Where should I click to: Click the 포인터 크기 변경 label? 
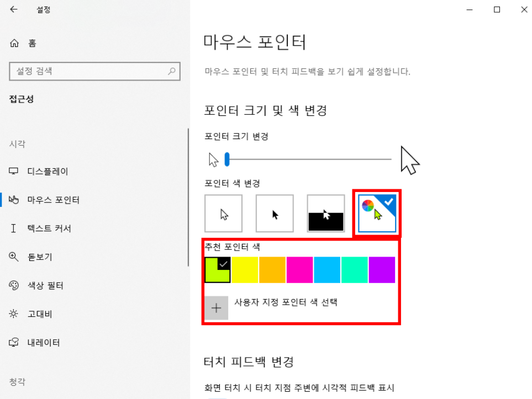[x=236, y=136]
